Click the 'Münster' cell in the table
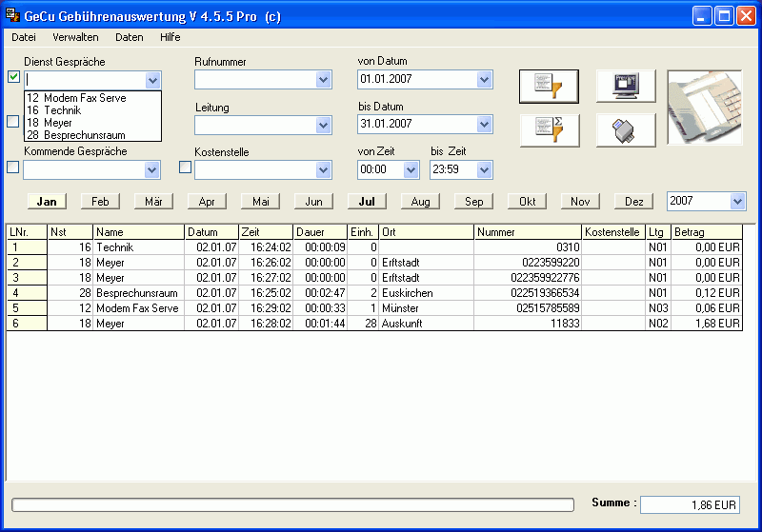The width and height of the screenshot is (762, 532). [x=426, y=308]
